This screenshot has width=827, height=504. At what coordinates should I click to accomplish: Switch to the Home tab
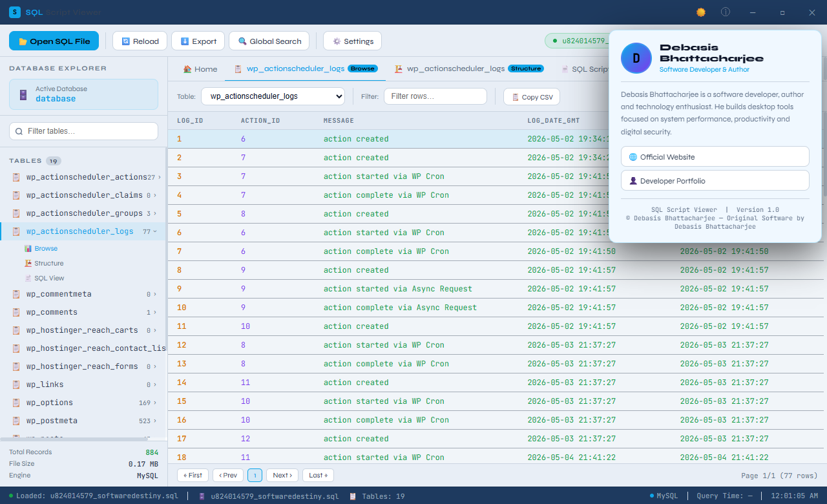(x=200, y=68)
